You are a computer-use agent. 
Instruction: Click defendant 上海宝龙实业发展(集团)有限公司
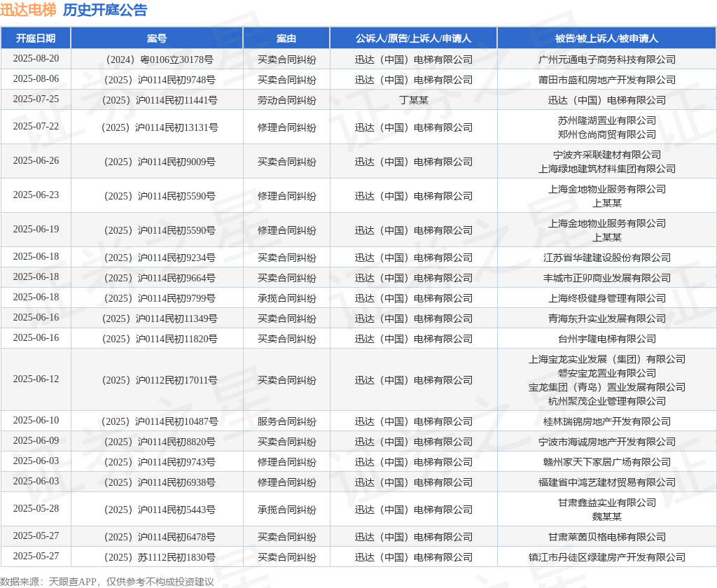coord(607,359)
